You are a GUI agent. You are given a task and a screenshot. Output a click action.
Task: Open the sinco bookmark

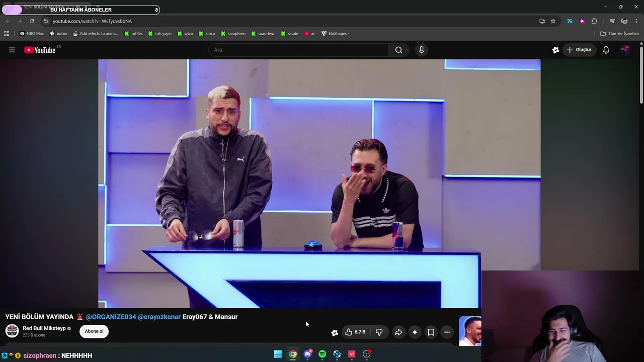tap(207, 34)
